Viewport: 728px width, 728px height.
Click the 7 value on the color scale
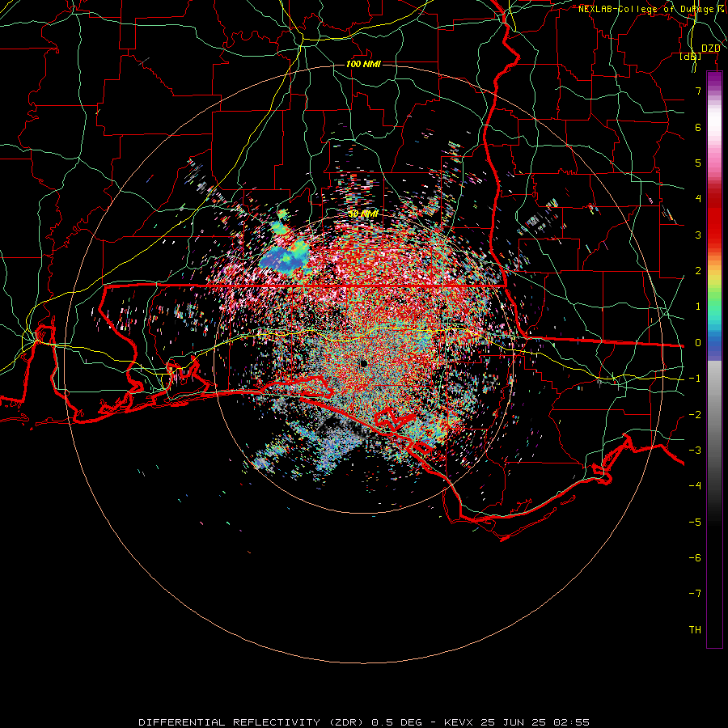(x=698, y=91)
